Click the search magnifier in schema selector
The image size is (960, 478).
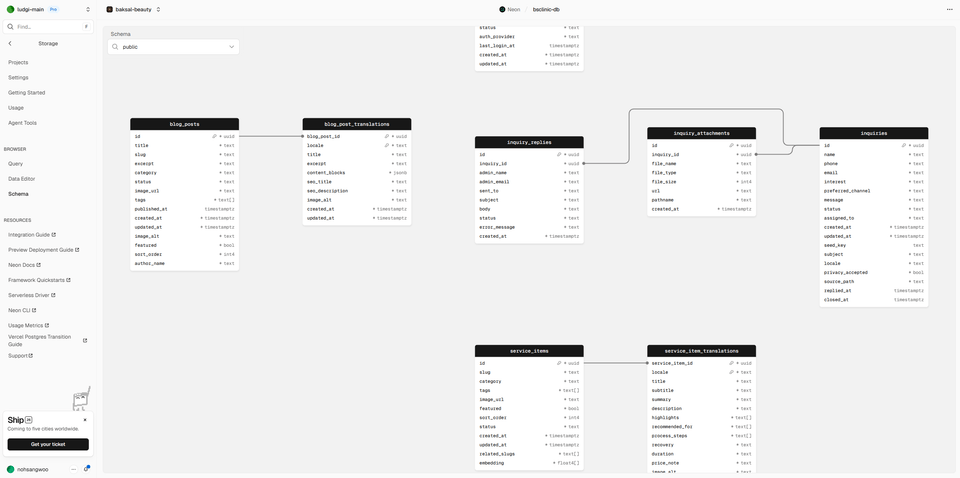pos(115,47)
